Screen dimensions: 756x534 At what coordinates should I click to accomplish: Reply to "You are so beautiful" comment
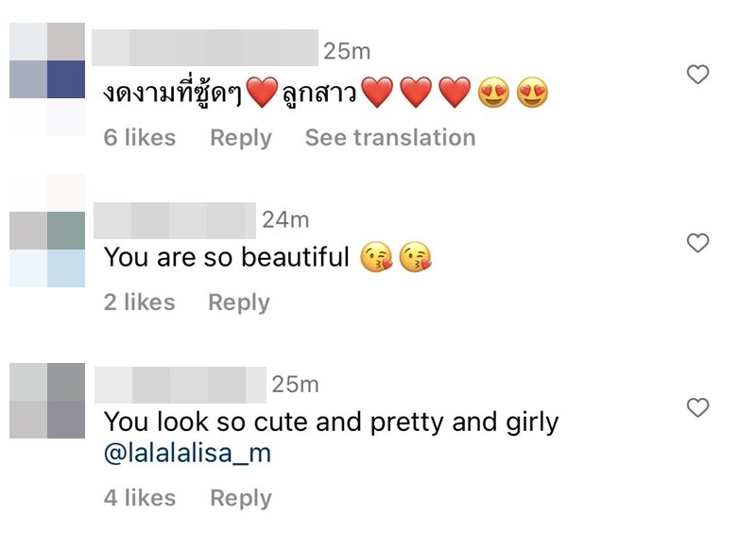(x=238, y=302)
